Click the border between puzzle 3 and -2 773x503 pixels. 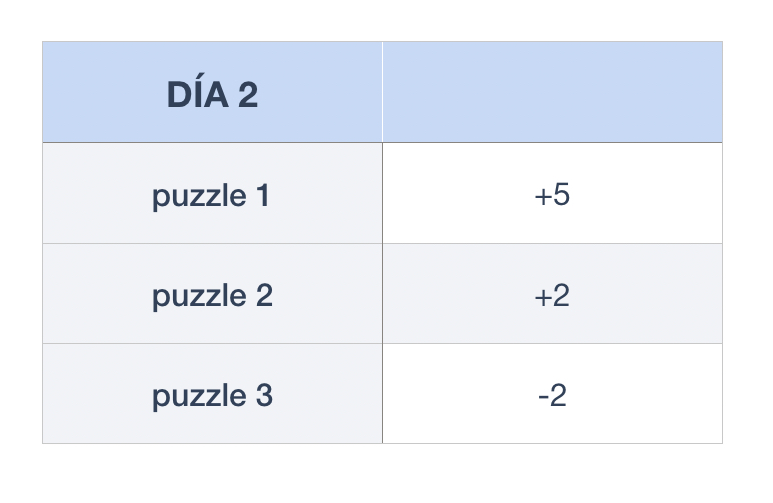click(x=382, y=394)
